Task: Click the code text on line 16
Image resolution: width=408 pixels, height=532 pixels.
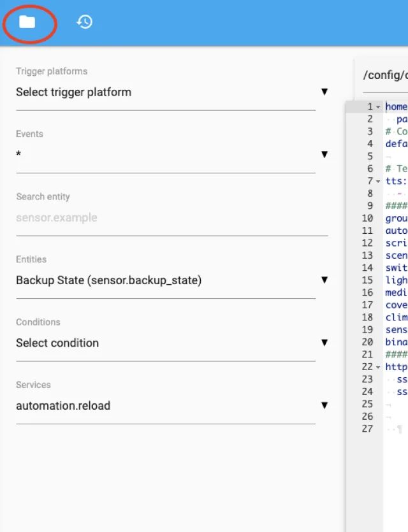Action: pos(396,293)
